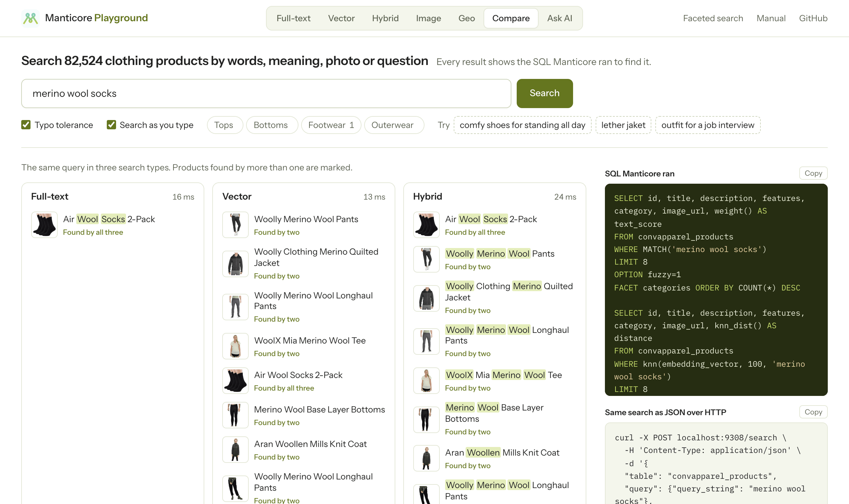Open Woolly Merino Wool Pants thumbnail in Vector column
This screenshot has height=504, width=849.
tap(235, 225)
